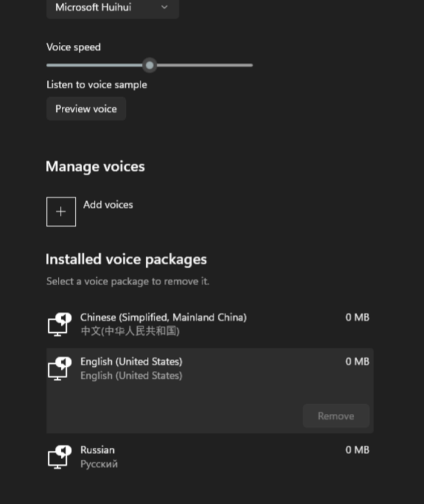Click the Manage voices heading
The height and width of the screenshot is (504, 424).
[95, 166]
